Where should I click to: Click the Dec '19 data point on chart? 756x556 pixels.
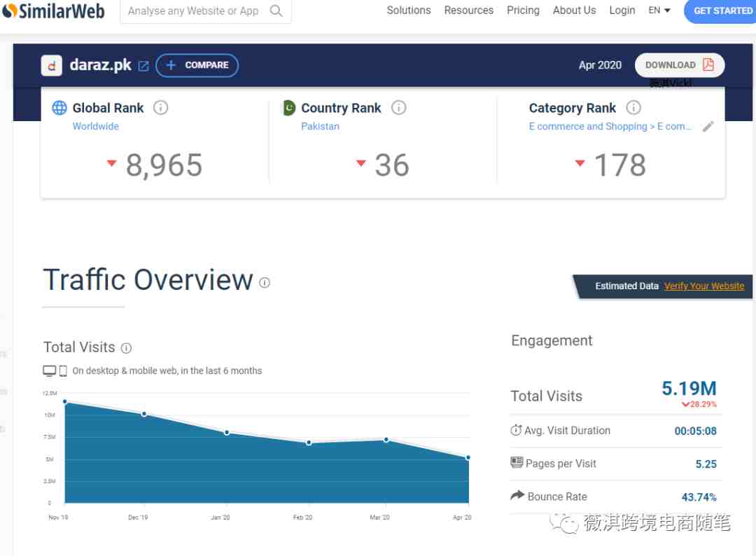pyautogui.click(x=143, y=415)
